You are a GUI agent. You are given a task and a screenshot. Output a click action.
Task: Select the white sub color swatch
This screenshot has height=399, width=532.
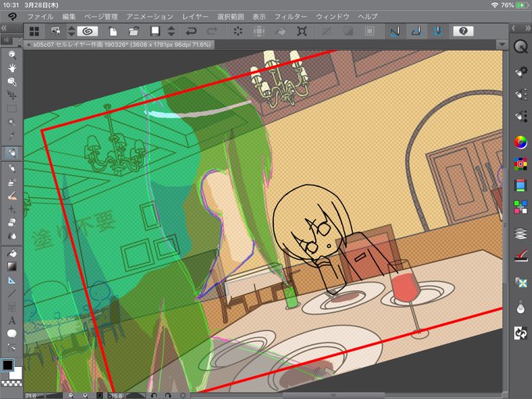coord(16,373)
